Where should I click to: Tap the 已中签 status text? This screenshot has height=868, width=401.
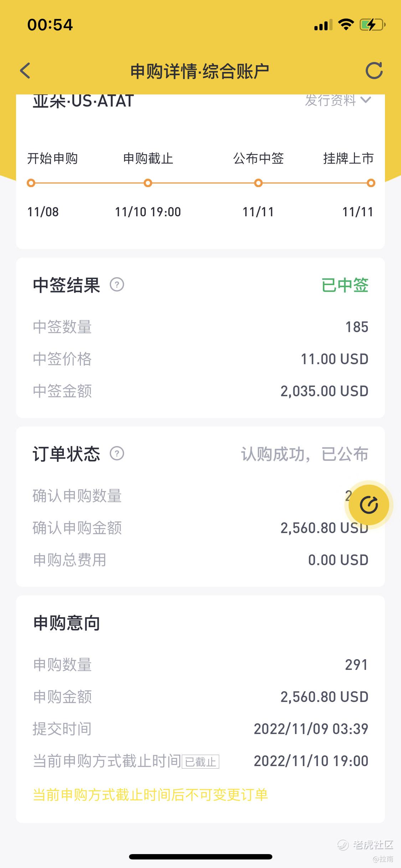click(x=345, y=285)
